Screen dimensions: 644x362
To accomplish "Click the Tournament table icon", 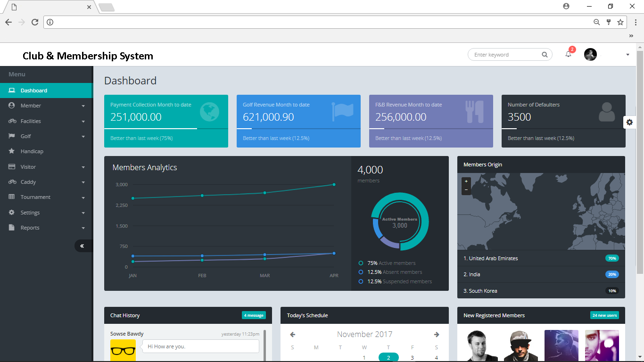I will pos(12,197).
